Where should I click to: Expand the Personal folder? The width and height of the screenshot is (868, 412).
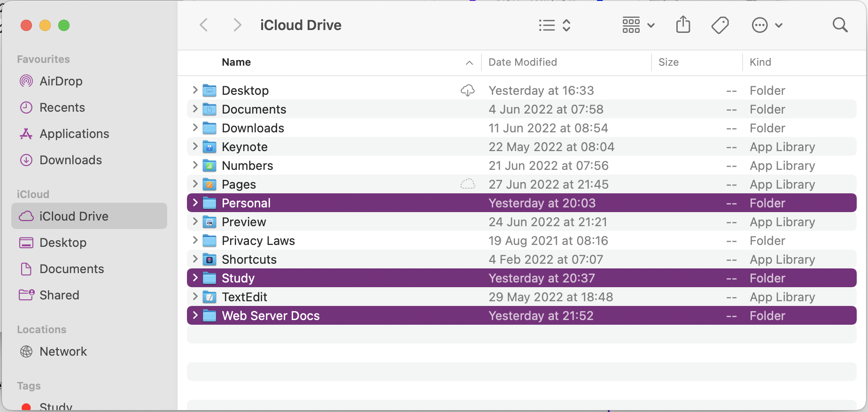[195, 202]
